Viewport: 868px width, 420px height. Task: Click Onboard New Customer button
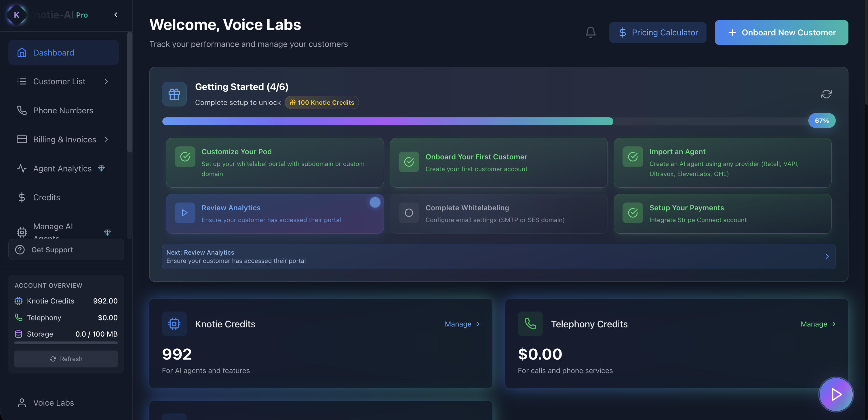[781, 32]
